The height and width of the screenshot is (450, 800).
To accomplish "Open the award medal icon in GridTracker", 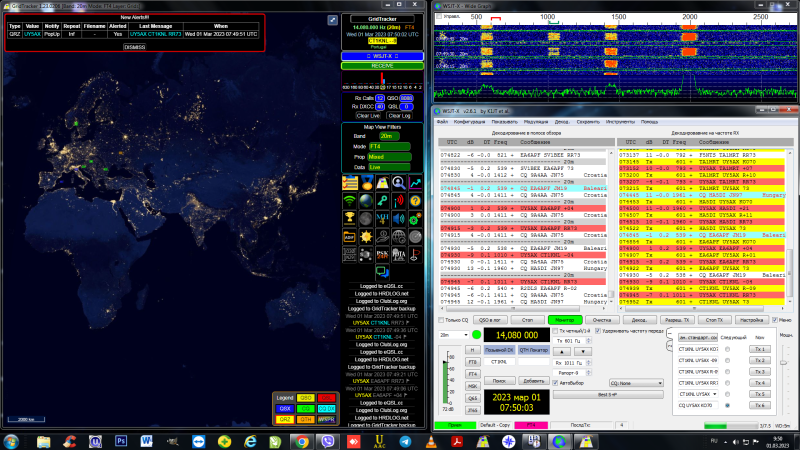I will 366,183.
